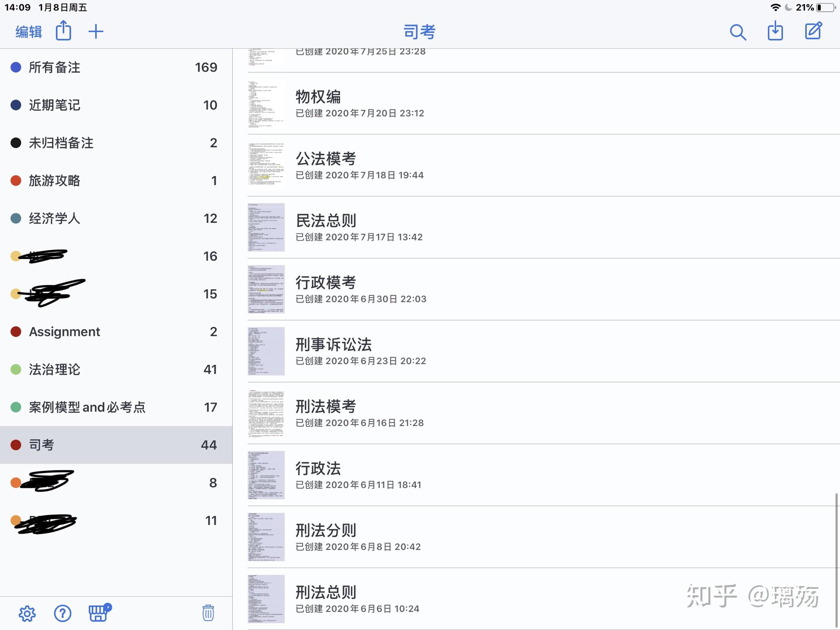Select 所有备注 folder

point(116,67)
